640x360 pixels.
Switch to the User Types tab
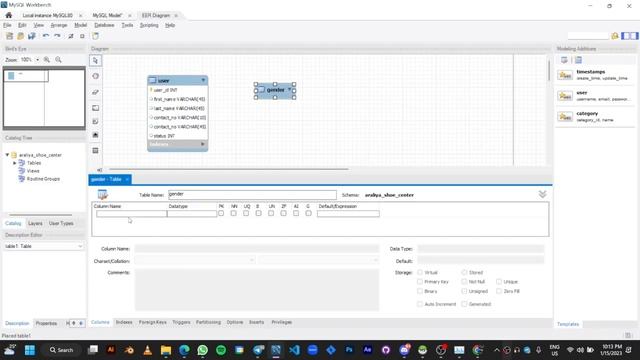tap(61, 223)
